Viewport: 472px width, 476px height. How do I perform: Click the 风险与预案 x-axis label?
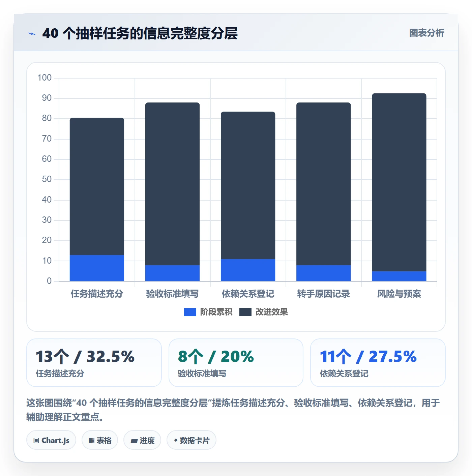pyautogui.click(x=399, y=294)
